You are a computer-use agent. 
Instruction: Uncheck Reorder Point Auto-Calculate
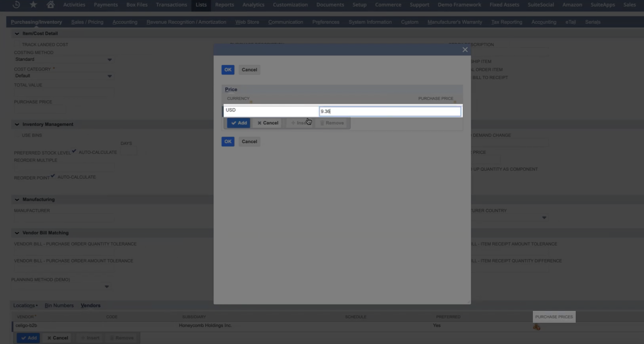52,176
